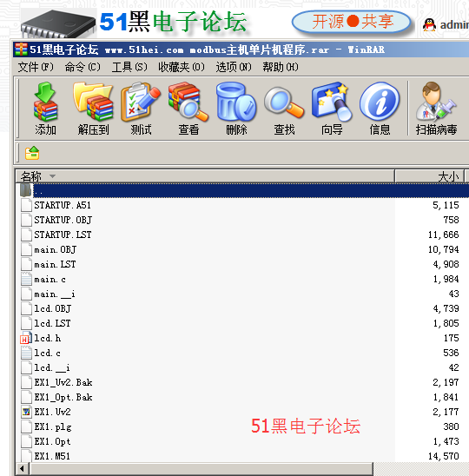Select file lcd.LST
The image size is (469, 476).
click(52, 323)
